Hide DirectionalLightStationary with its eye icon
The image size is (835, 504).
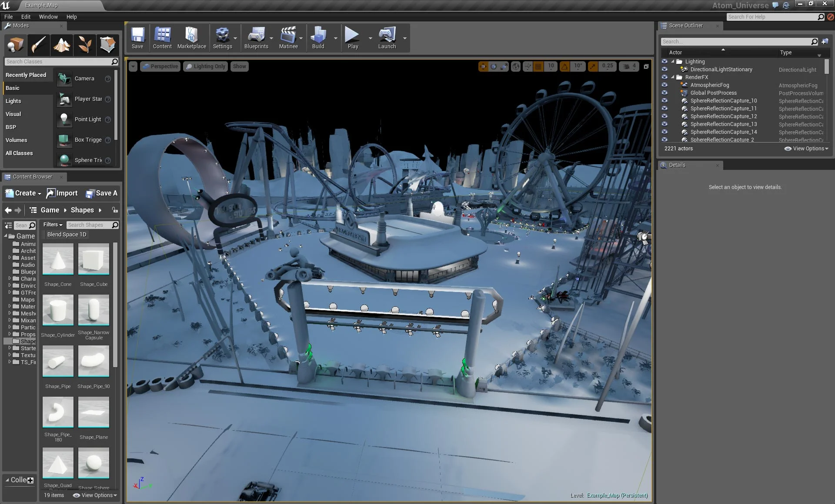coord(665,70)
